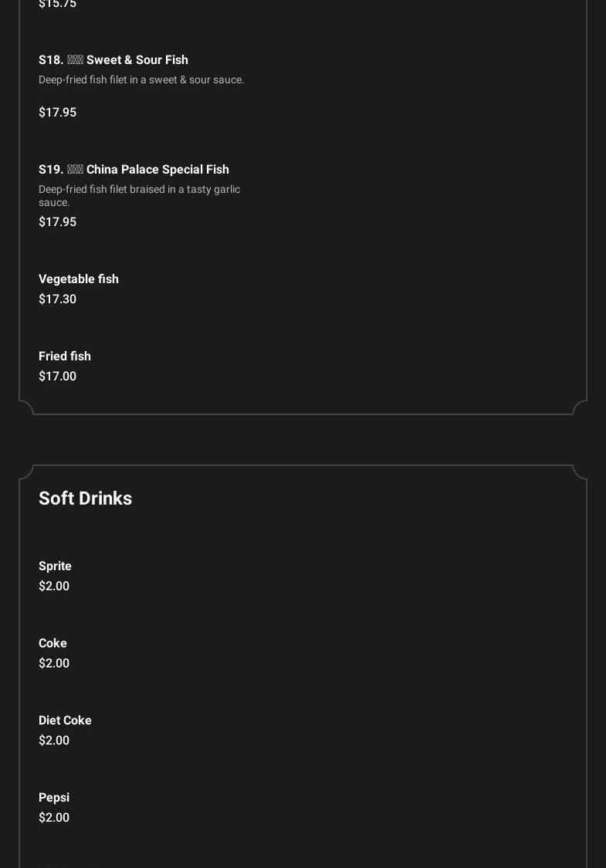Select the Pepsi drink item

coord(54,798)
